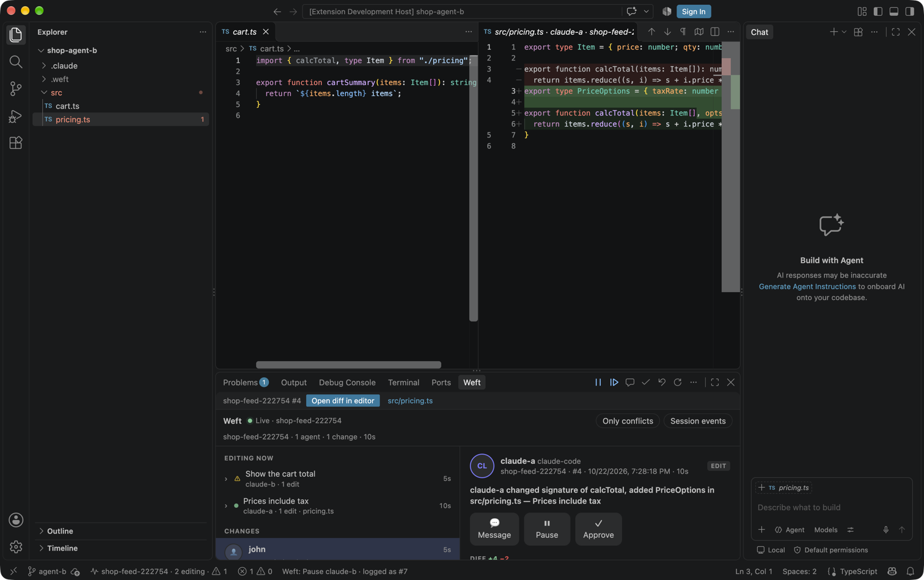The image size is (924, 580).
Task: Click the notifications bell in status bar
Action: 911,571
